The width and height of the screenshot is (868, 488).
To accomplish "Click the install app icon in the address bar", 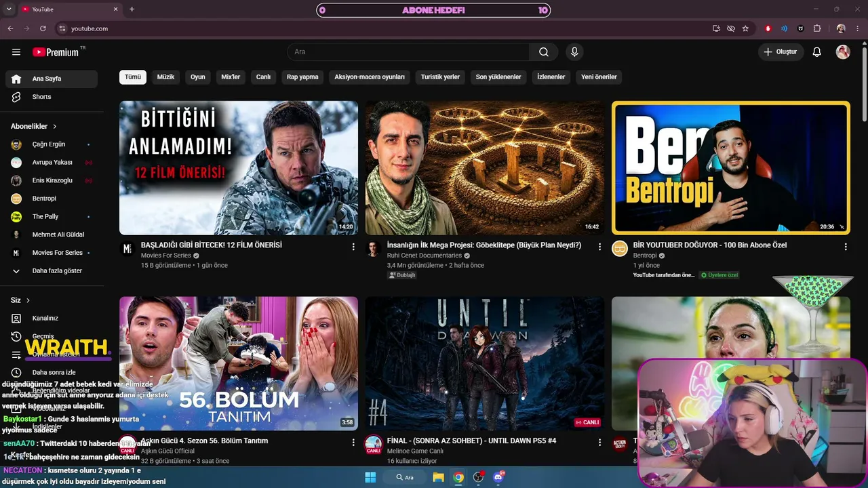I will click(x=716, y=28).
